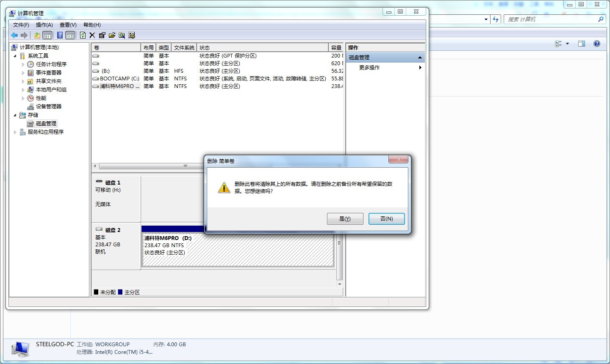The image size is (610, 364).
Task: Confirm deletion with the 是(Y) button
Action: point(345,219)
